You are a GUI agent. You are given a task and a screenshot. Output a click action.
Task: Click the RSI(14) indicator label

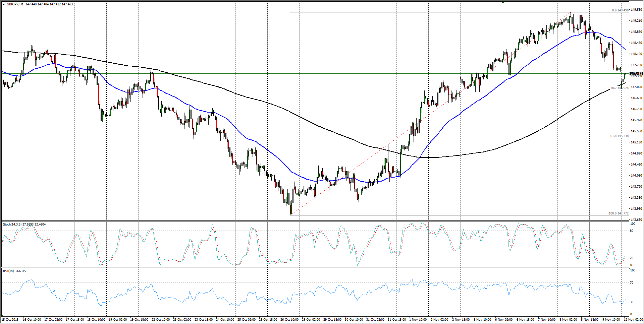pyautogui.click(x=8, y=271)
